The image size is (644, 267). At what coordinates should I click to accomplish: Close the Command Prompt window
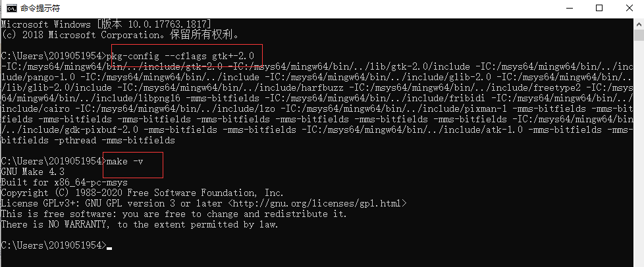(x=630, y=8)
